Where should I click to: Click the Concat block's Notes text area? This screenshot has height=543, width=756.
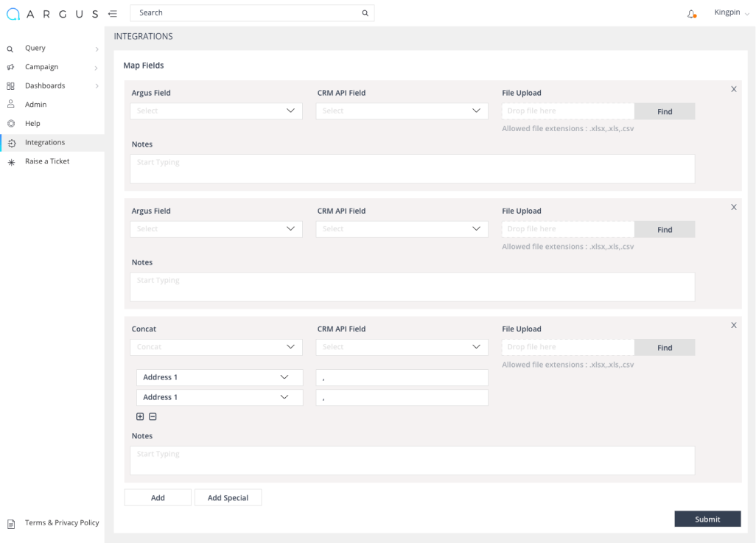[412, 460]
